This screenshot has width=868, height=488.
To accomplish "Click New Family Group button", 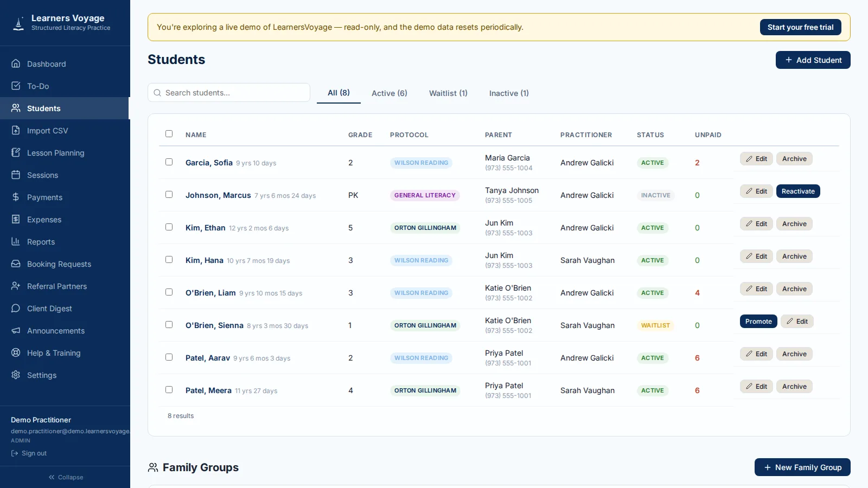I will (802, 467).
